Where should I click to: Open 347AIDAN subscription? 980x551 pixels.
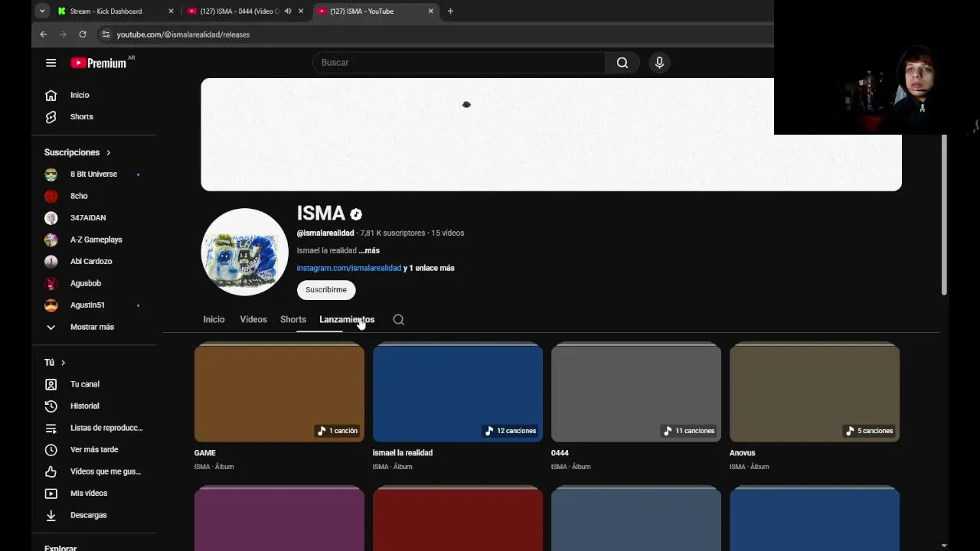[x=88, y=218]
